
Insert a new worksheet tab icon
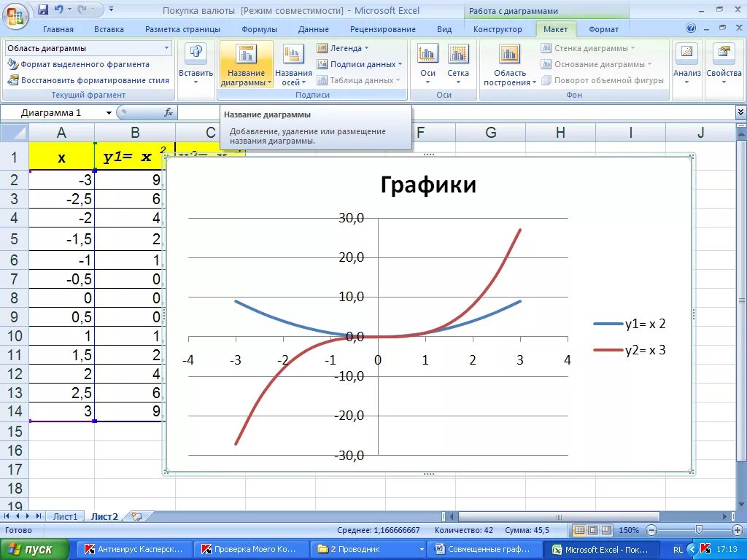[136, 516]
